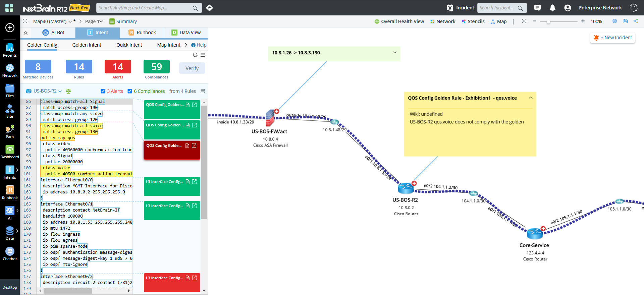Screen dimensions: 644x295
Task: Toggle the fullscreen expand icon beside Map40
Action: [x=25, y=21]
